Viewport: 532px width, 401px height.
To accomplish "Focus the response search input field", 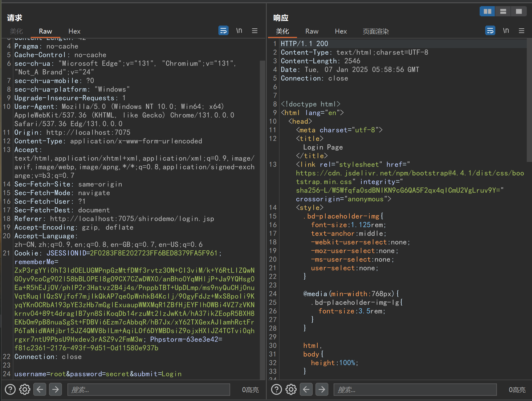I will pos(415,390).
